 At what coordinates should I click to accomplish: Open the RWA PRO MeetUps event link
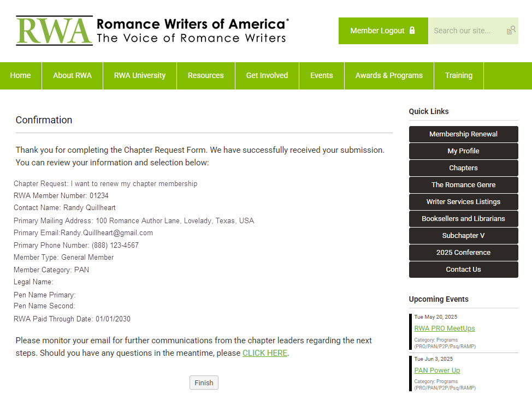pyautogui.click(x=445, y=328)
